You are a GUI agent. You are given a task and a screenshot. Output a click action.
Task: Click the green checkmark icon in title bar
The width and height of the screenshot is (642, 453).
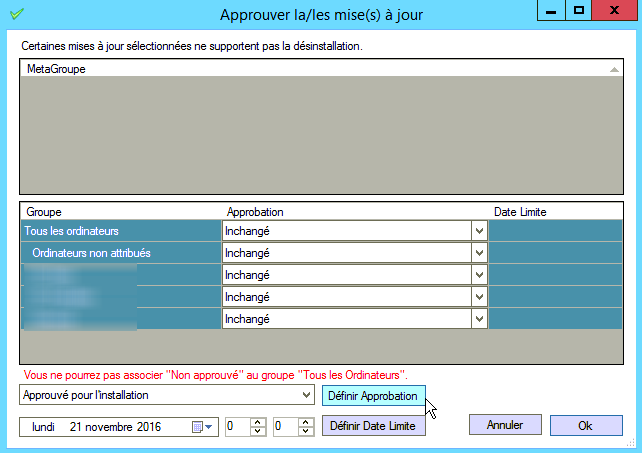point(16,14)
